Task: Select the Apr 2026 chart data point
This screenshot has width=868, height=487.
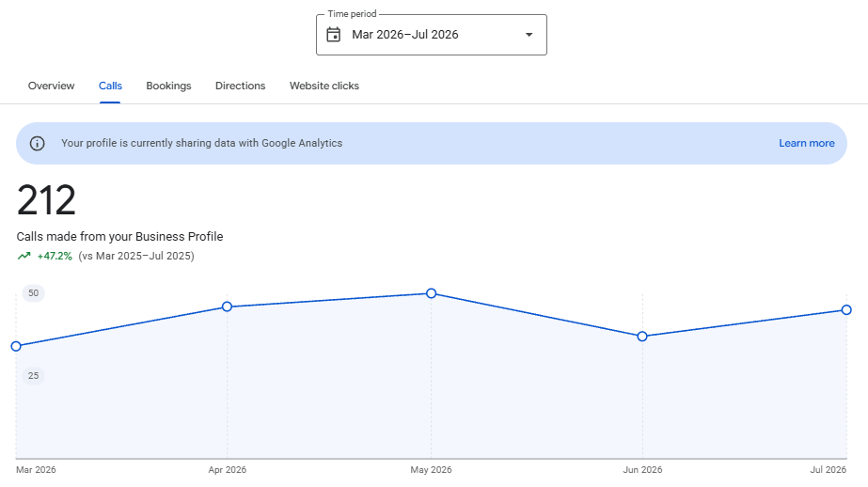Action: point(227,306)
